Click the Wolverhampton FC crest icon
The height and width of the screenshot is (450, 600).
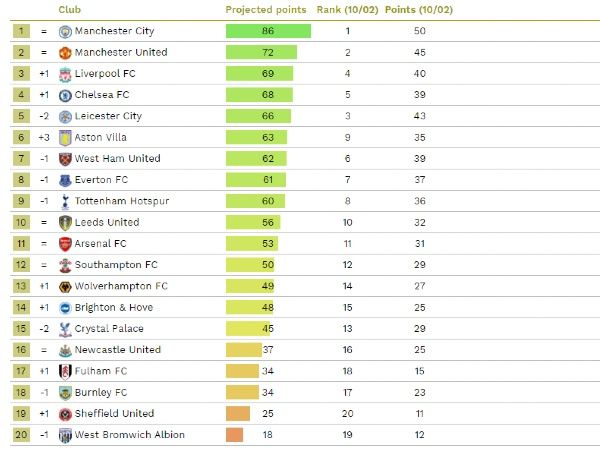(65, 286)
